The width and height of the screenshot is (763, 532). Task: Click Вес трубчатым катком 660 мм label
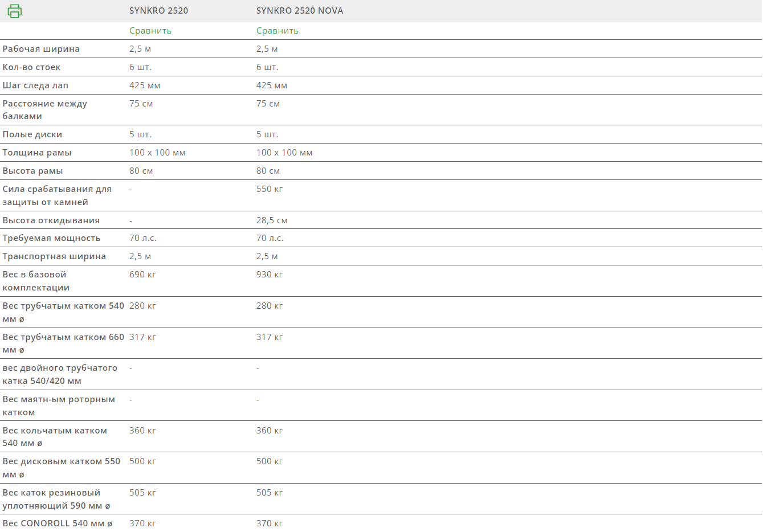point(63,343)
